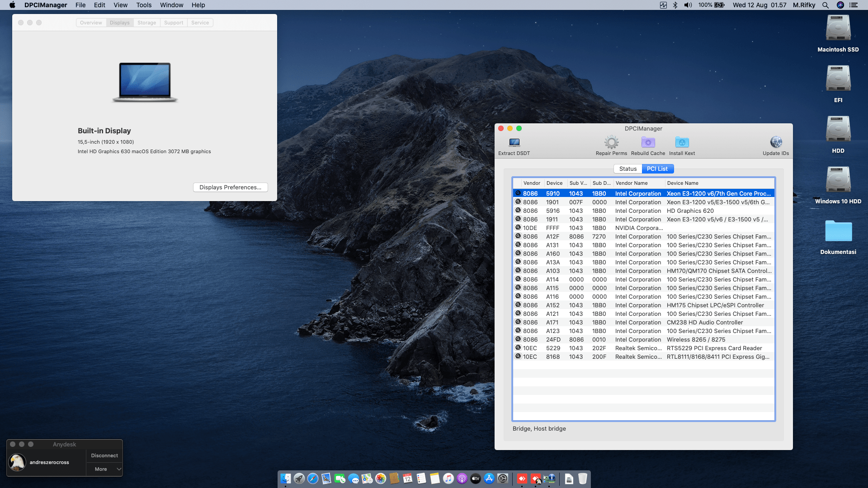Viewport: 868px width, 488px height.
Task: Click the Repair Perms gear icon
Action: [611, 143]
